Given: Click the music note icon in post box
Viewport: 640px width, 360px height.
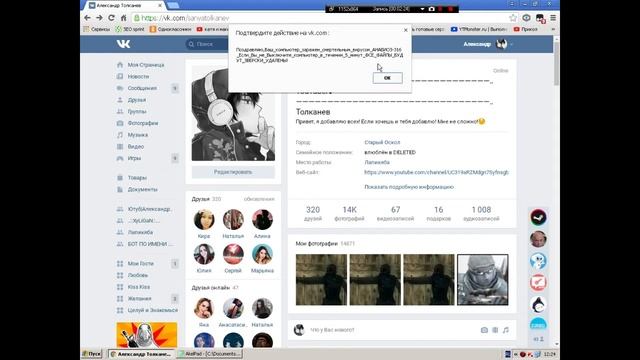Looking at the screenshot, I should [506, 330].
